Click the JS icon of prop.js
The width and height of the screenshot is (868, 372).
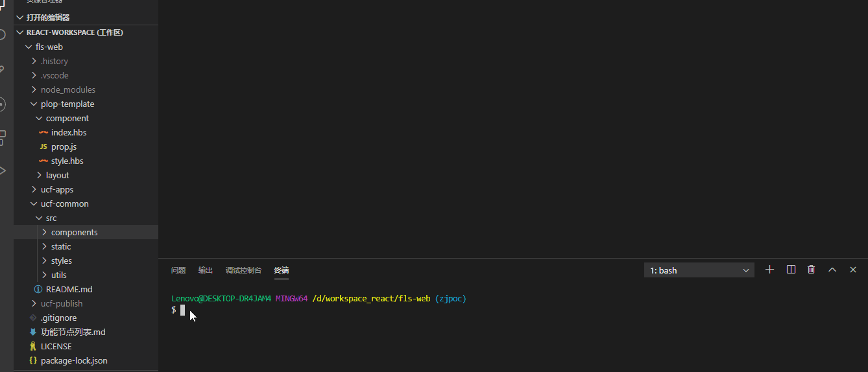point(43,146)
